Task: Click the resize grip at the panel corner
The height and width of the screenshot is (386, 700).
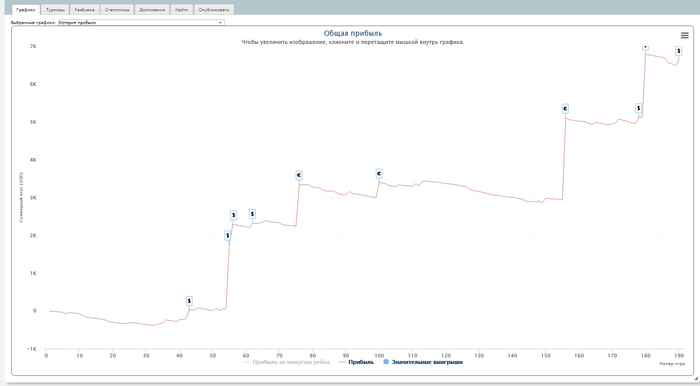Action: point(696,378)
